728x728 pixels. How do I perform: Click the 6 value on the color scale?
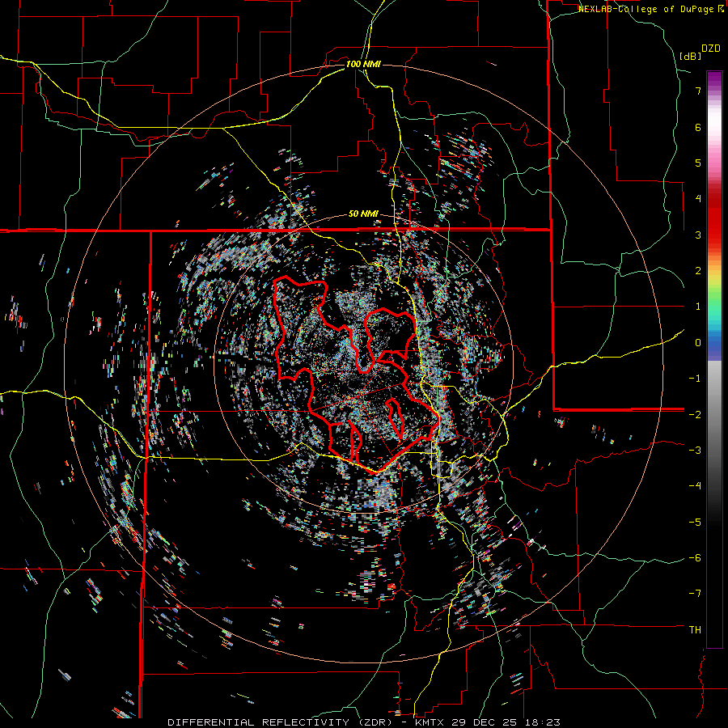pos(698,127)
